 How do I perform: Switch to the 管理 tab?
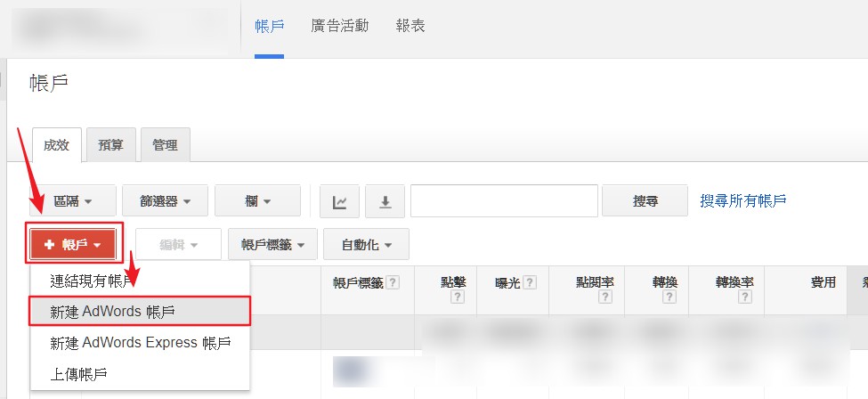coord(165,145)
